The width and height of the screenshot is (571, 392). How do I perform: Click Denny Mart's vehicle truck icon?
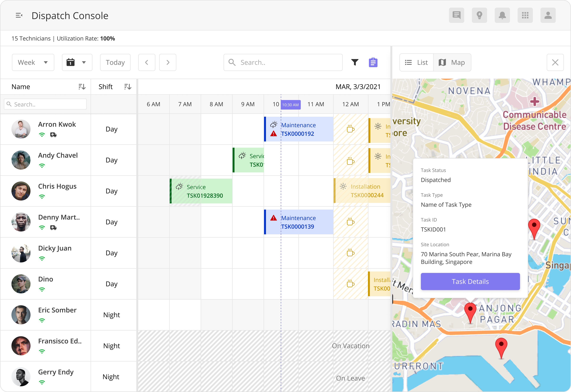pyautogui.click(x=53, y=228)
